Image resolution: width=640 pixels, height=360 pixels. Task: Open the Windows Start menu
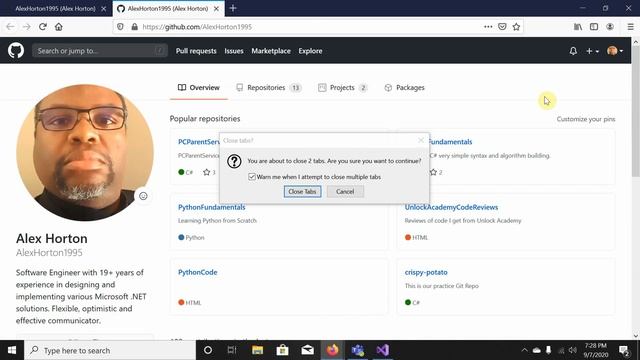coord(12,350)
